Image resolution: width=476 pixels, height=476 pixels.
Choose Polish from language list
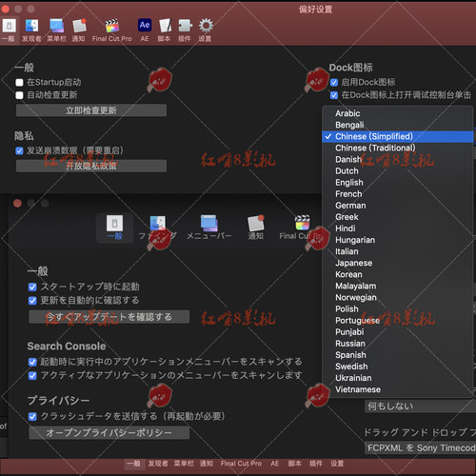(x=398, y=309)
